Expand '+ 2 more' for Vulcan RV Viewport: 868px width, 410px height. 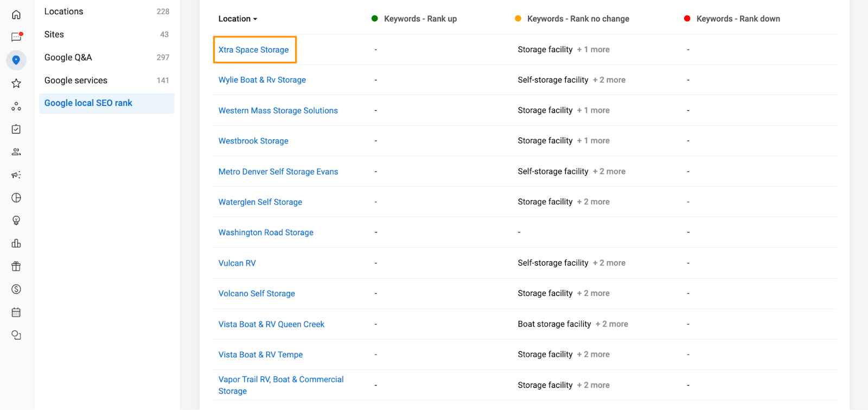click(609, 263)
